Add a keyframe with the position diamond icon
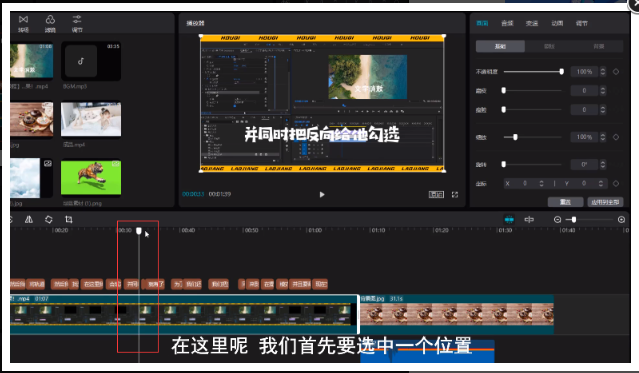The image size is (639, 373). pos(616,183)
